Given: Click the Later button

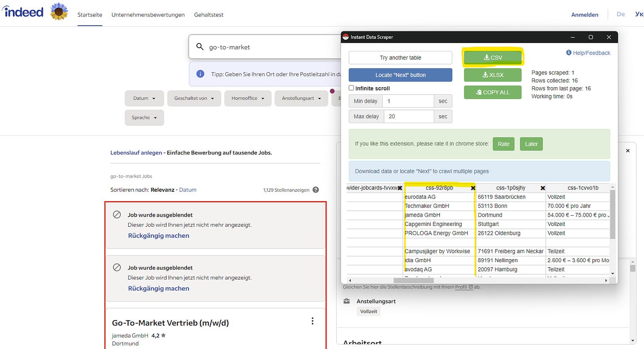Looking at the screenshot, I should 531,144.
